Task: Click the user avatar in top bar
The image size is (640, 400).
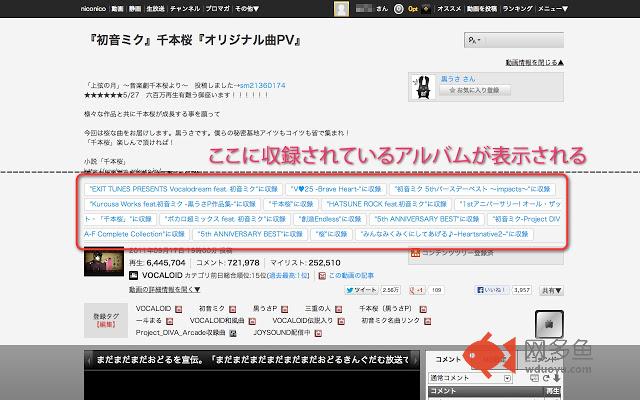Action: tap(341, 9)
